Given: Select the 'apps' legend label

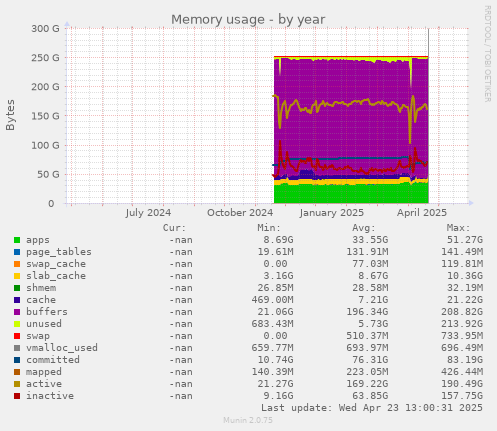Looking at the screenshot, I should click(x=38, y=240).
